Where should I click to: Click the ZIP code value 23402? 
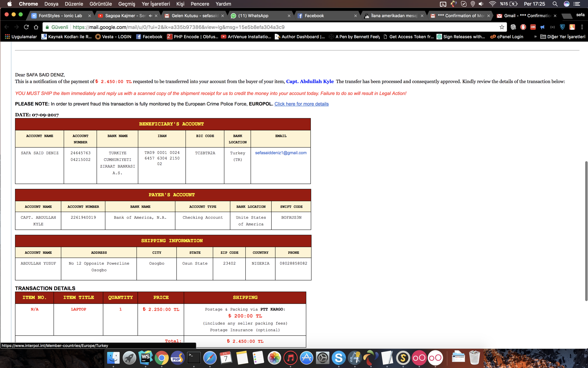(x=229, y=264)
